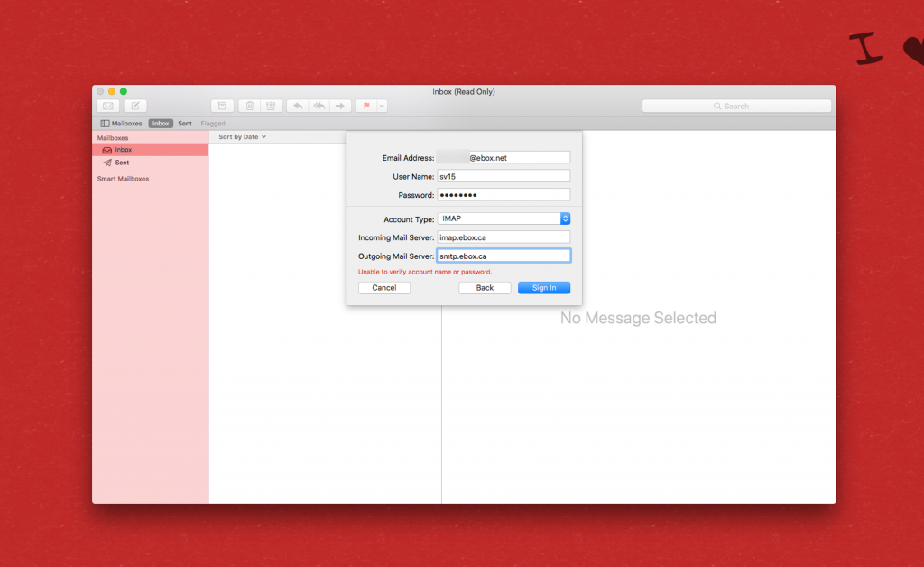Delete the message with the trash icon
Screen dimensions: 924x567
[x=249, y=107]
